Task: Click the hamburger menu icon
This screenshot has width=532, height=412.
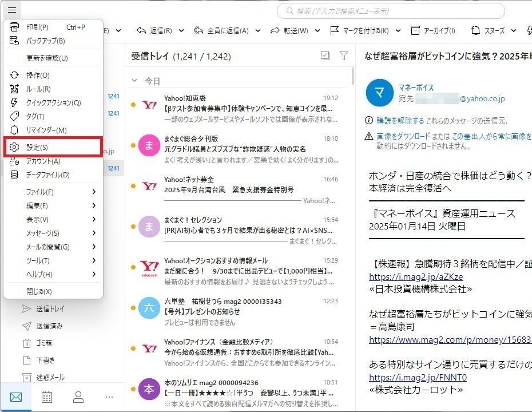Action: coord(12,10)
